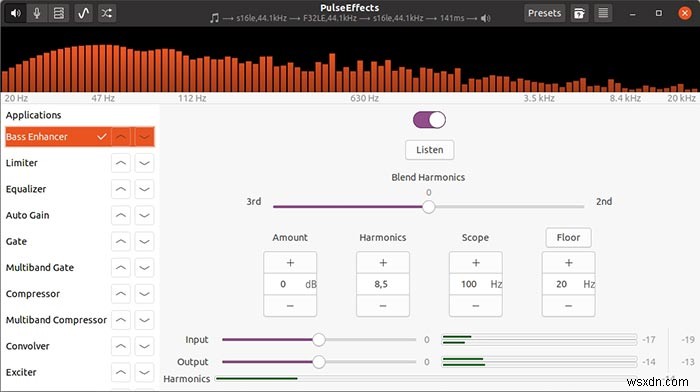The image size is (700, 392).
Task: Click the Input level slider handle
Action: [x=319, y=340]
